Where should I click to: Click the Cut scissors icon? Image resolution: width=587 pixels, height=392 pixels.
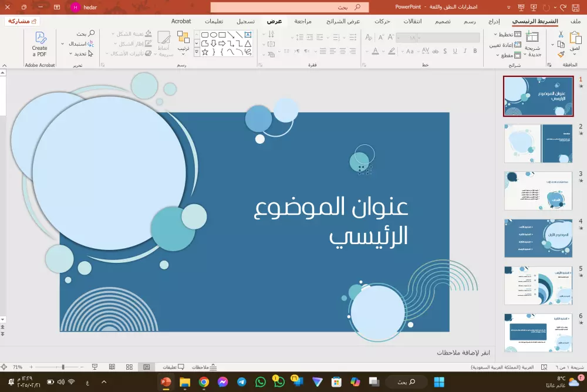pyautogui.click(x=561, y=35)
